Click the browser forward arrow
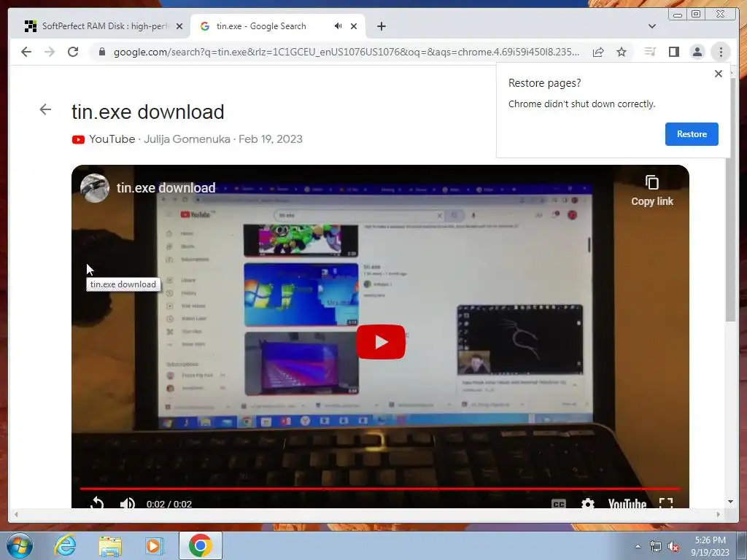Screen dimensions: 747x560 pos(50,52)
